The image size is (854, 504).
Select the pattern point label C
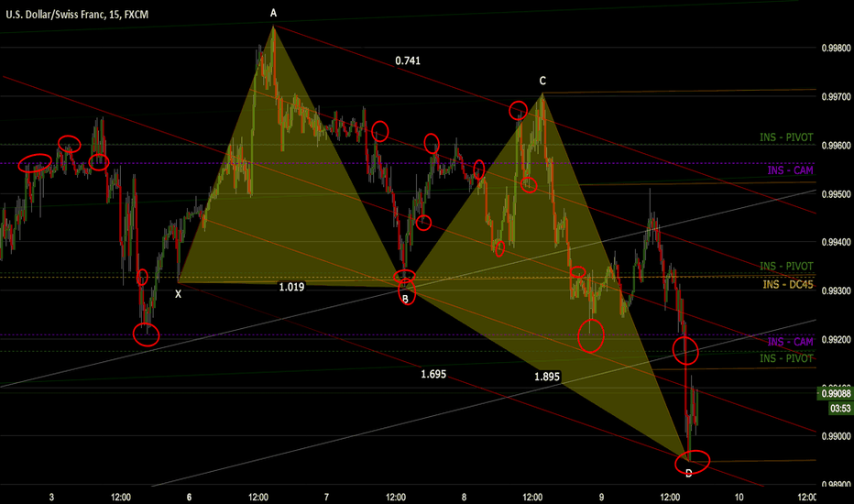coord(542,82)
